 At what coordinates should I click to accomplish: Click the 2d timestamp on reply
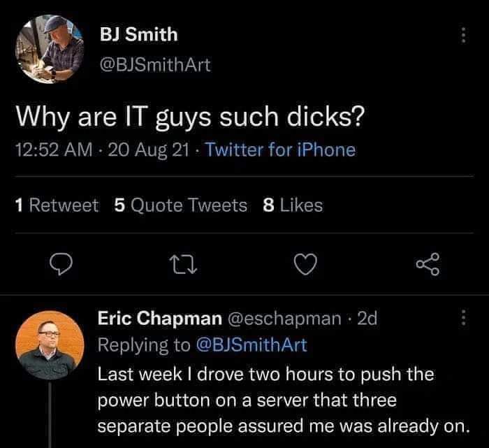(x=367, y=318)
